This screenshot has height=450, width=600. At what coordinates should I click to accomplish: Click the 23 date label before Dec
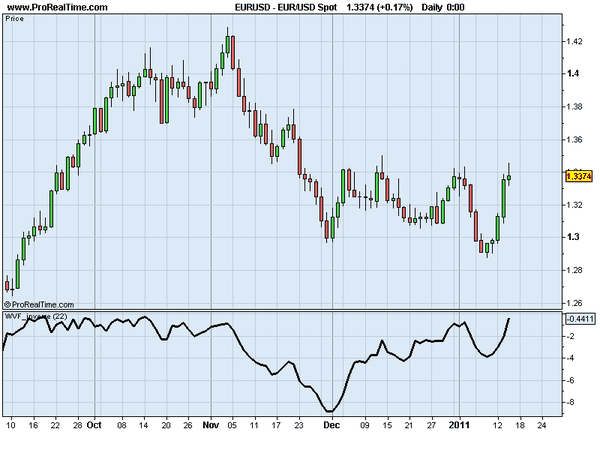point(298,425)
